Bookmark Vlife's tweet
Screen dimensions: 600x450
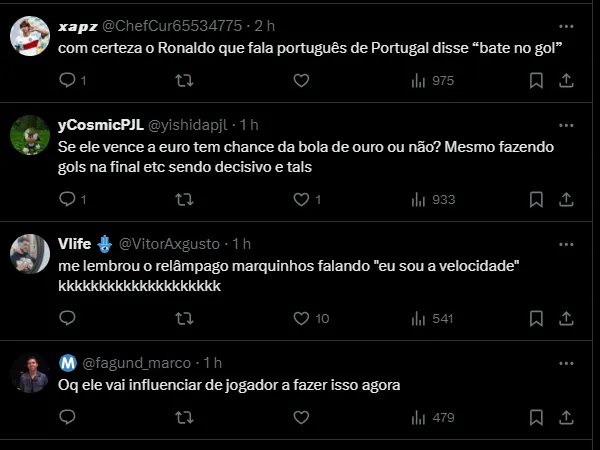tap(536, 318)
